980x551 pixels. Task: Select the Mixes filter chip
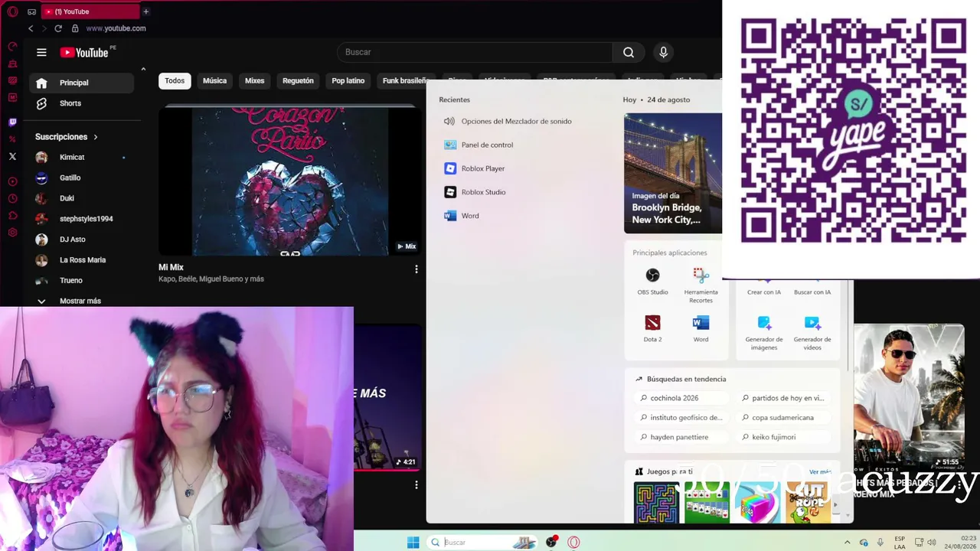pyautogui.click(x=254, y=80)
